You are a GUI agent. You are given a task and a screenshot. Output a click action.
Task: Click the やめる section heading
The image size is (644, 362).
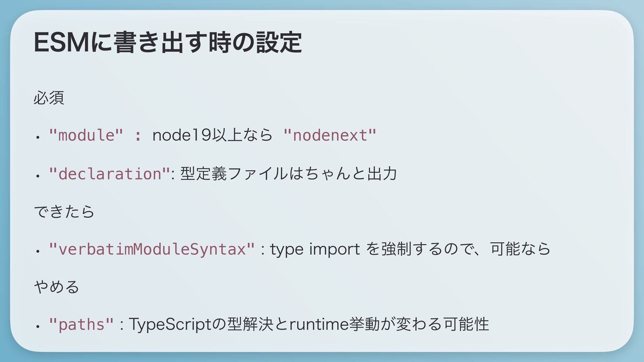pos(57,287)
